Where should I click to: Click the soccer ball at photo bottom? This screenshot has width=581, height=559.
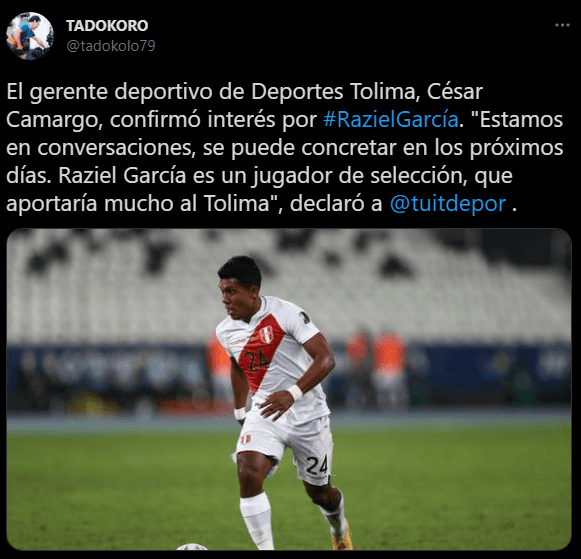click(192, 546)
